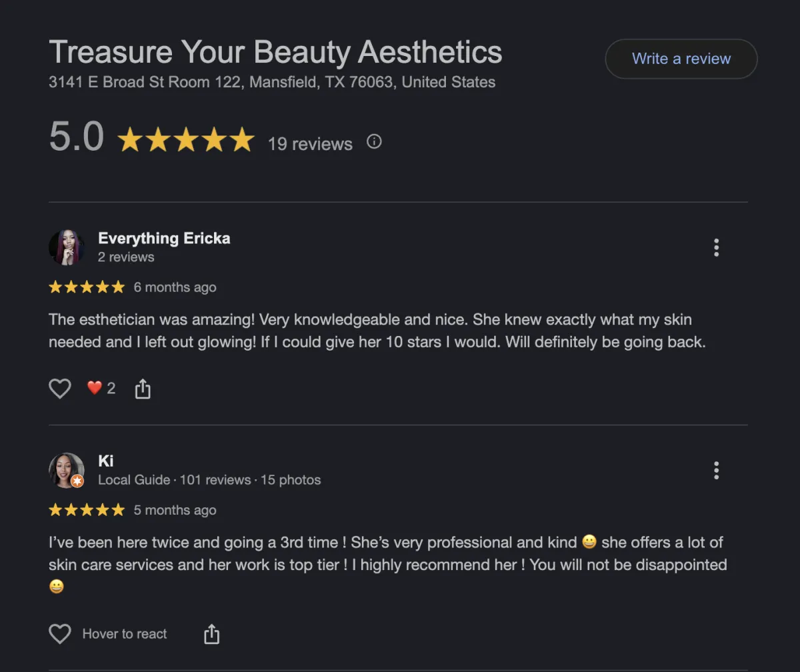Click the red heart reaction count

(101, 388)
